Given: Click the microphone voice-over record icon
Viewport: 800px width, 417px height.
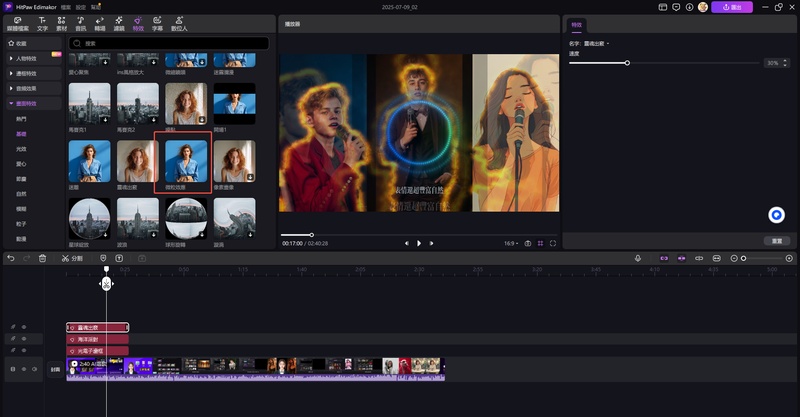Looking at the screenshot, I should (x=638, y=258).
